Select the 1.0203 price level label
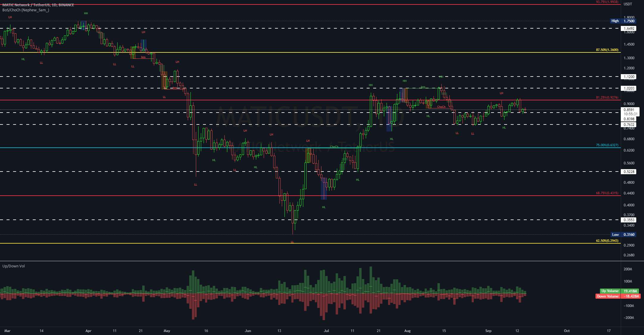Screen dimensions: 644x335 coord(629,88)
